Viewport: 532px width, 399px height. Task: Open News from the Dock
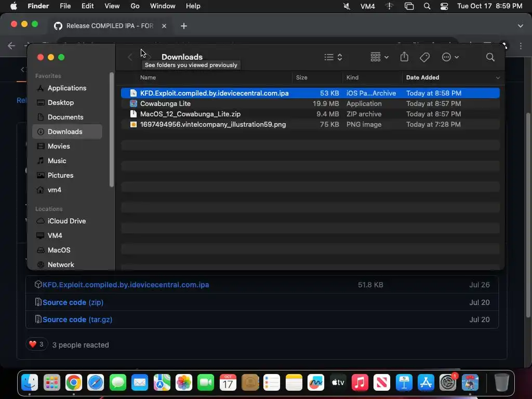(x=382, y=382)
